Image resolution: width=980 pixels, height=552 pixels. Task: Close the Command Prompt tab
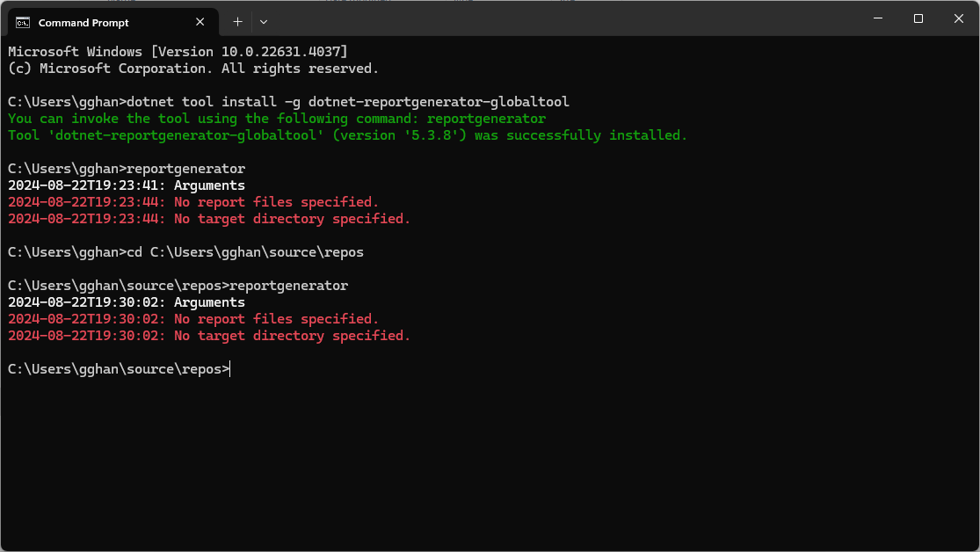204,22
